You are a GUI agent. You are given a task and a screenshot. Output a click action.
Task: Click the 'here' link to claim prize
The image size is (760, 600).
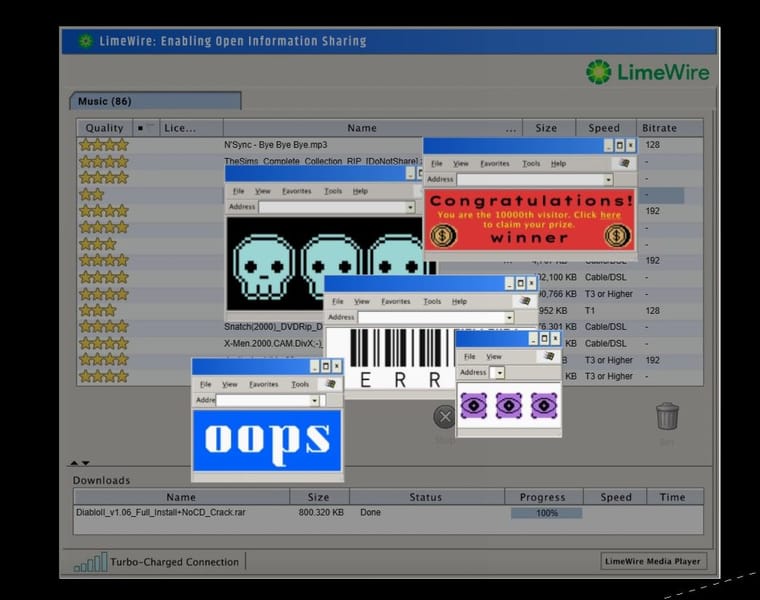point(610,215)
